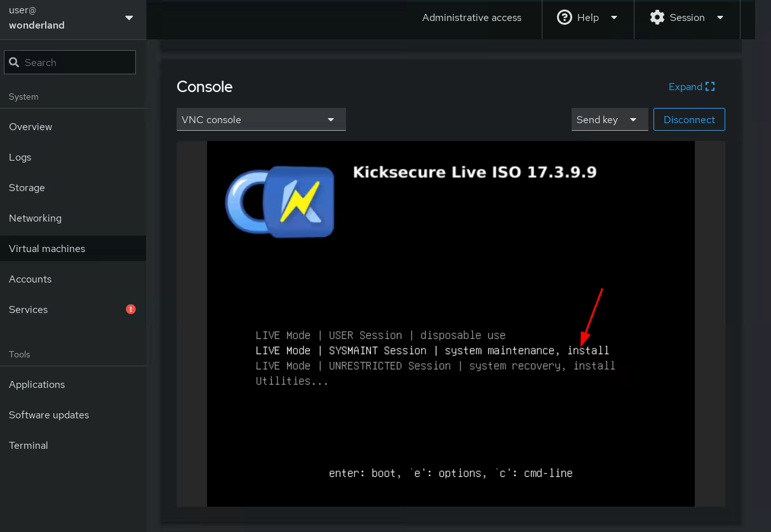Click the Services red alert icon
This screenshot has width=771, height=532.
tap(131, 309)
